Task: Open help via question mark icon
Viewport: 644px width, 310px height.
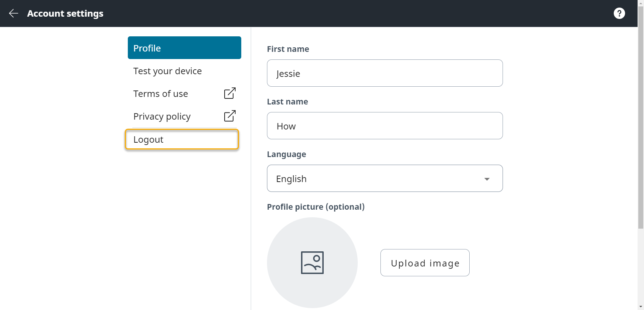Action: (619, 13)
